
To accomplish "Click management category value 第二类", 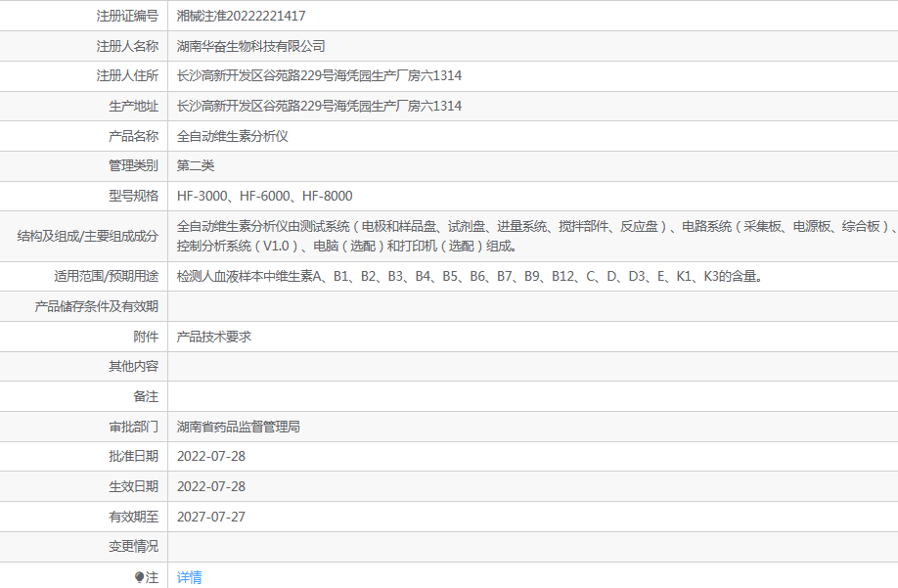I will [x=196, y=165].
